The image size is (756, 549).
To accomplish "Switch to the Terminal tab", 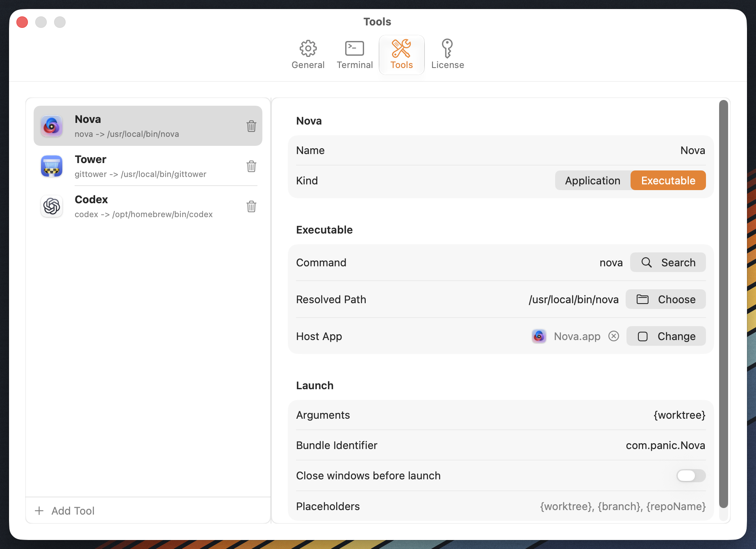I will [355, 55].
